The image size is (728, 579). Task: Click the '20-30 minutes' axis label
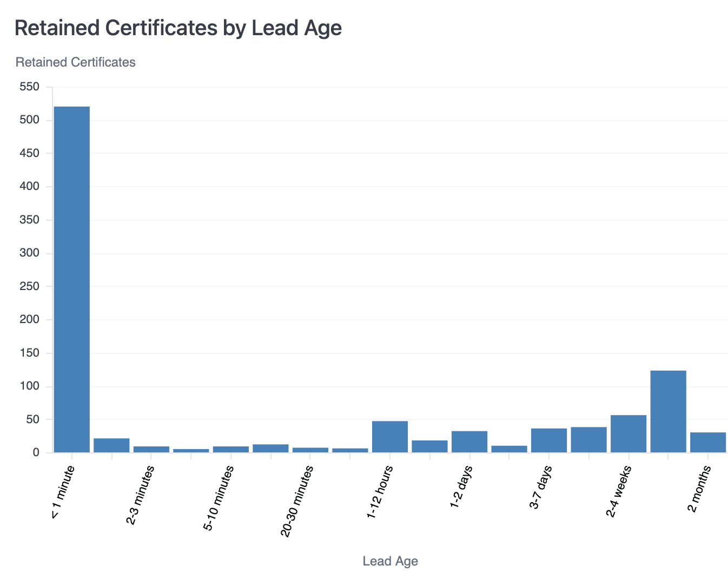point(296,502)
